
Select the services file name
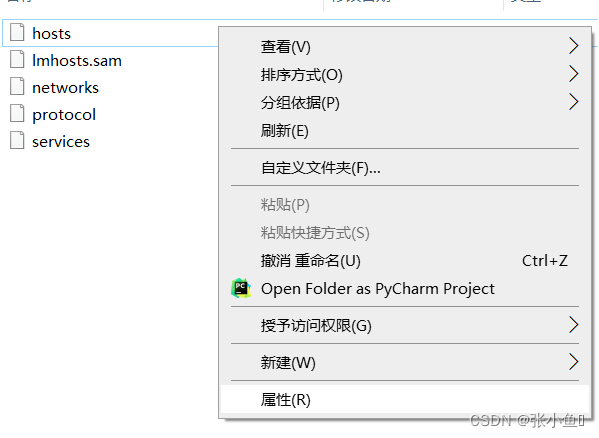click(61, 142)
